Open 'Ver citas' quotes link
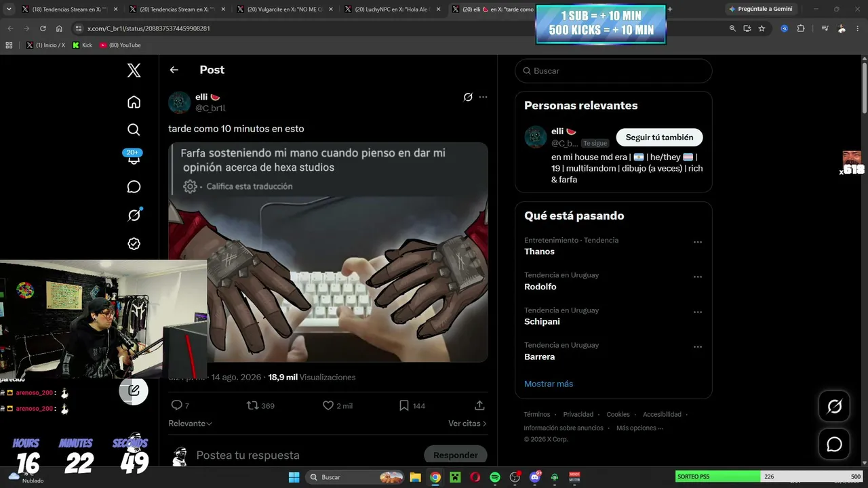868x488 pixels. pyautogui.click(x=467, y=424)
